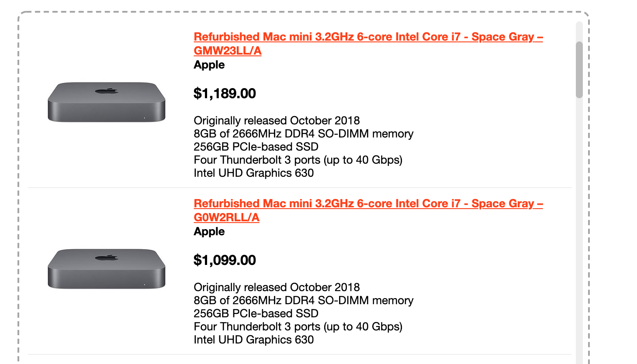Click the Thunderbolt 3 ports line under G0W2RLL/A

tap(298, 326)
